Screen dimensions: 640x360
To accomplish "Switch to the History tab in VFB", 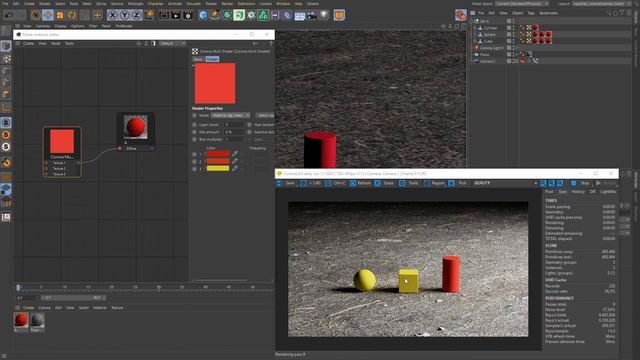I will 578,191.
